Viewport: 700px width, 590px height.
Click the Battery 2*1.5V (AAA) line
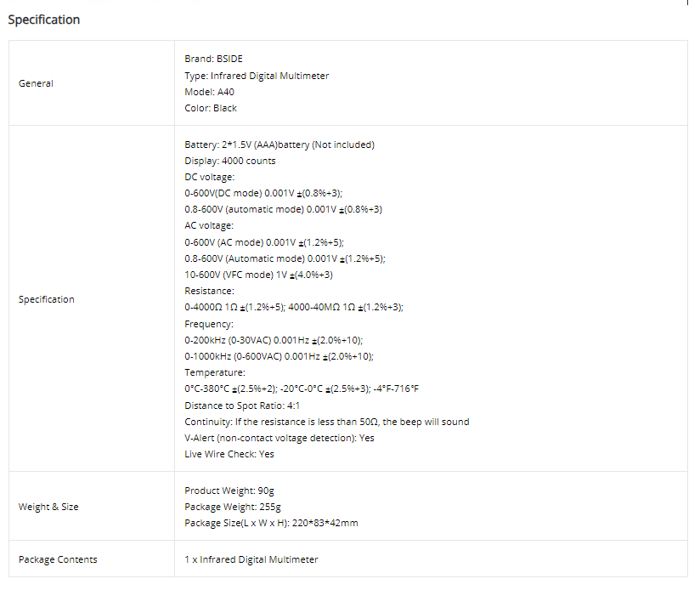(x=279, y=145)
